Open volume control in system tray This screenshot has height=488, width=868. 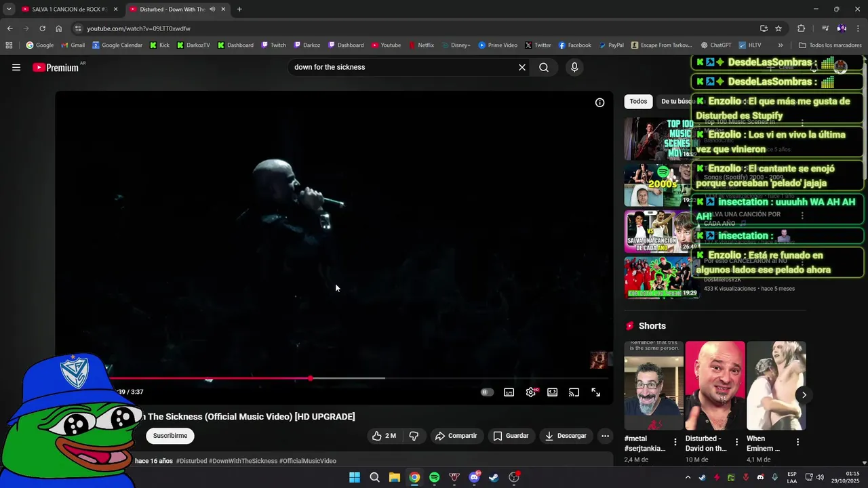pos(820,477)
